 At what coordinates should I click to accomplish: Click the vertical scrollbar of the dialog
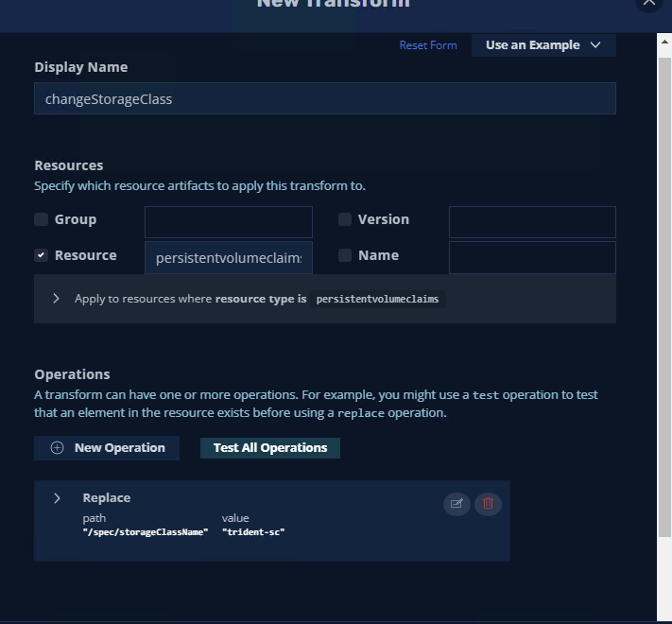click(x=664, y=284)
